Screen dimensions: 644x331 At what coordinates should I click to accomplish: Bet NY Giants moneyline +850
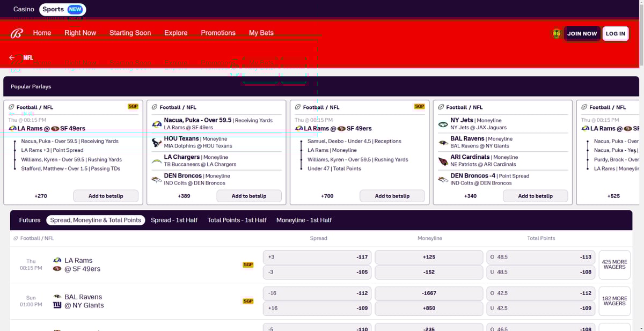[x=429, y=308]
